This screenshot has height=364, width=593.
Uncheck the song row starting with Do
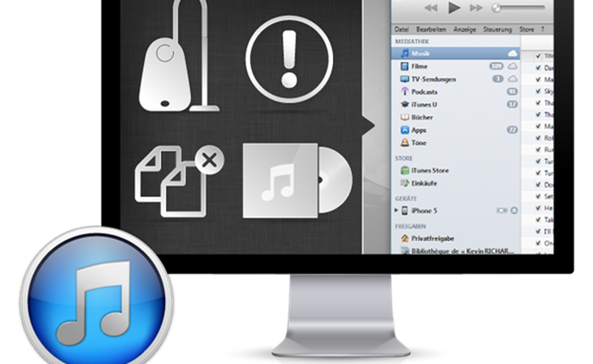coord(538,185)
